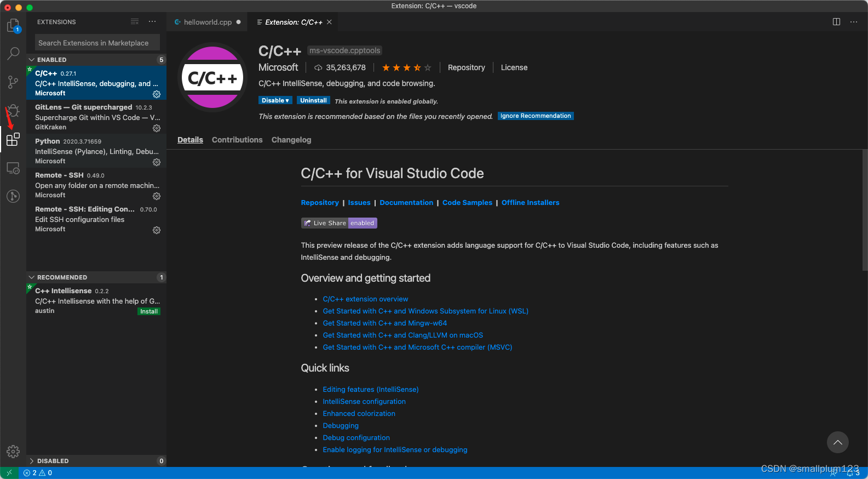This screenshot has height=479, width=868.
Task: Open the GitLens activity bar icon
Action: tap(13, 196)
